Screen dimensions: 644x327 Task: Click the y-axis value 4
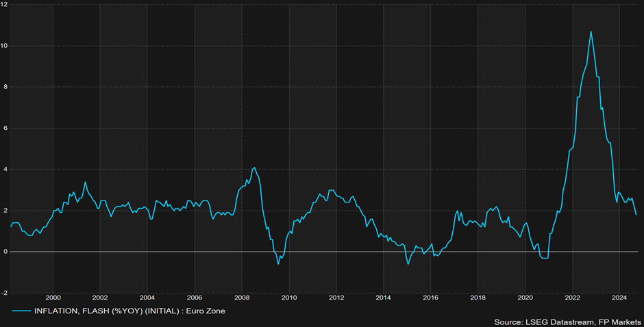click(4, 169)
